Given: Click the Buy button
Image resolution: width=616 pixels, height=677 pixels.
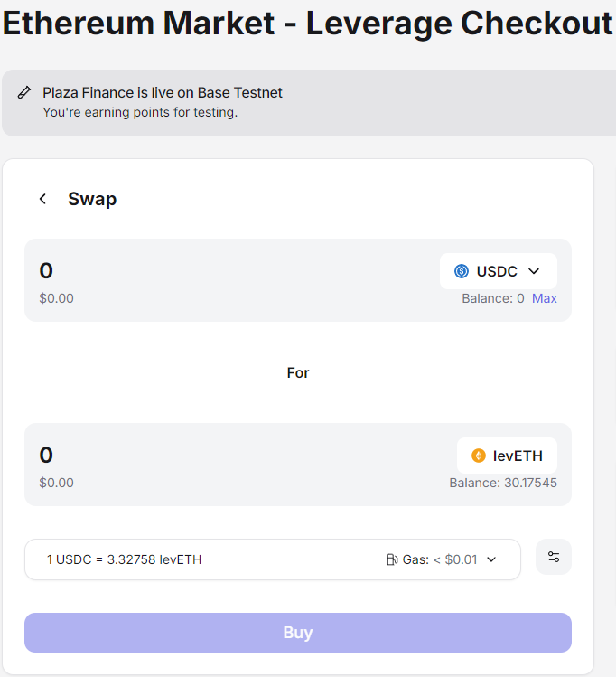Looking at the screenshot, I should (x=298, y=633).
